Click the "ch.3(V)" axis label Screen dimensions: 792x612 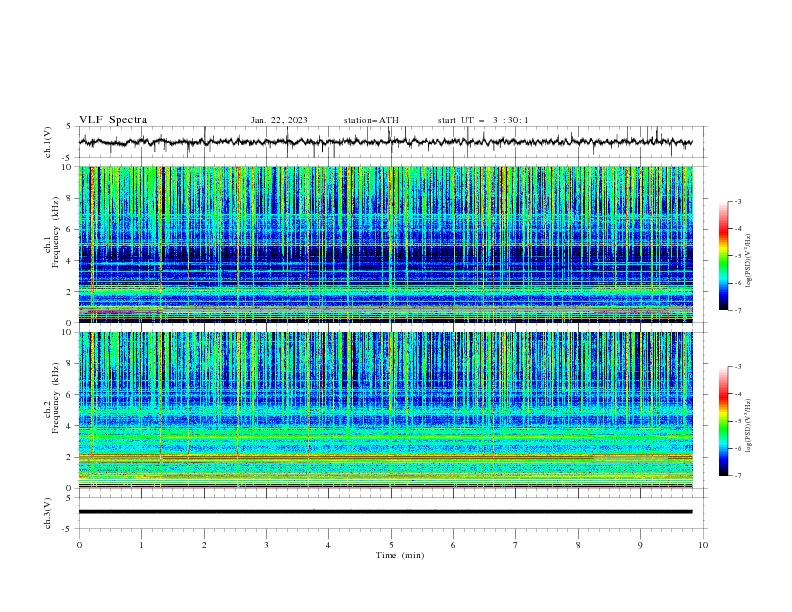[x=48, y=513]
